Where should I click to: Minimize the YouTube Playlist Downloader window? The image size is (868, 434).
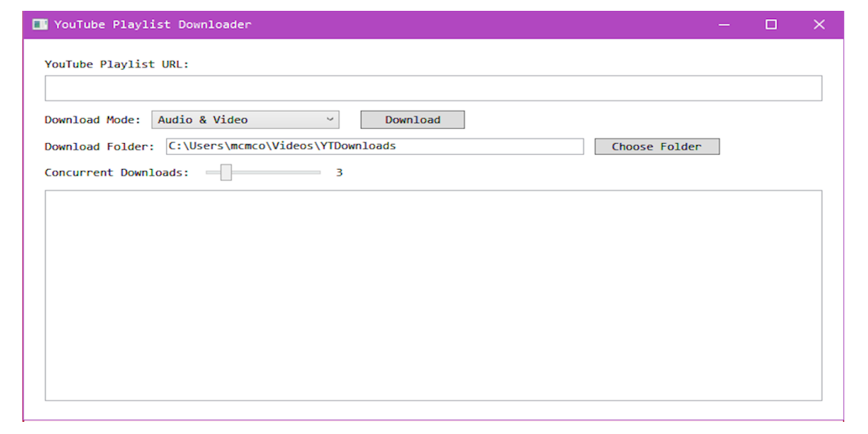click(x=724, y=24)
